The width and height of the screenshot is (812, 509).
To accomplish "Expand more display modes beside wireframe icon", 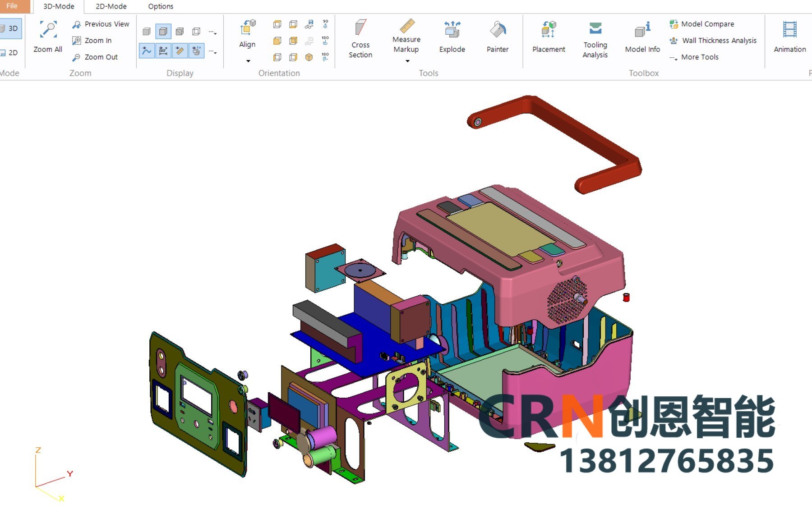I will point(212,32).
